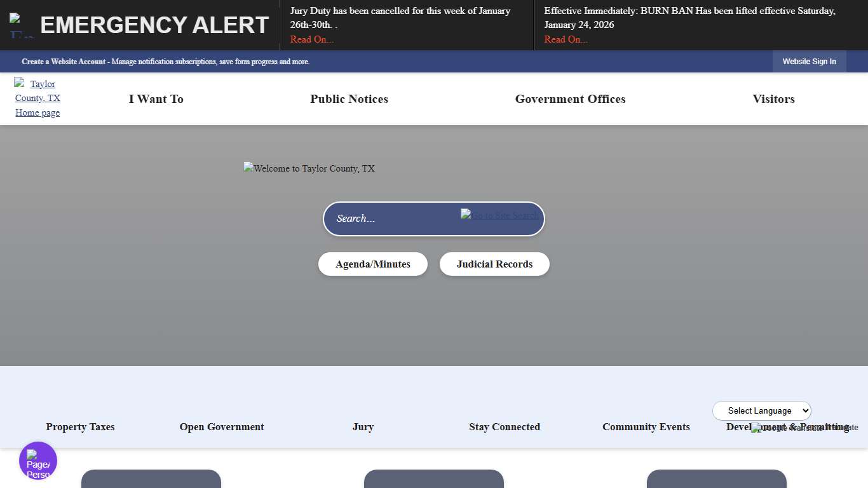Viewport: 868px width, 488px height.
Task: Click the Google Translate attribution icon
Action: point(756,428)
